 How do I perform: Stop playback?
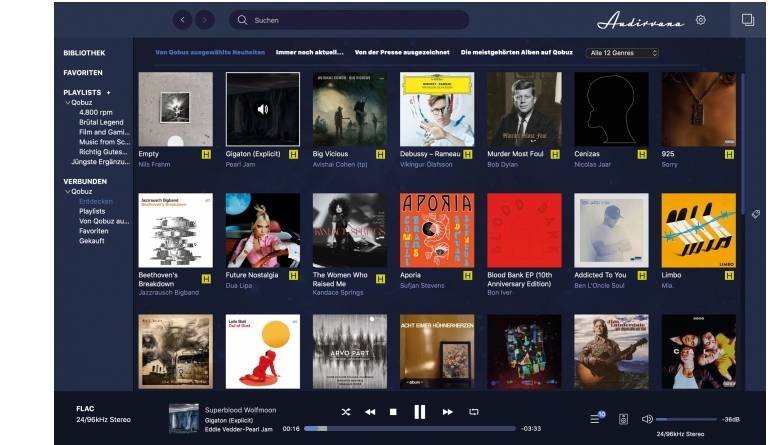[393, 412]
